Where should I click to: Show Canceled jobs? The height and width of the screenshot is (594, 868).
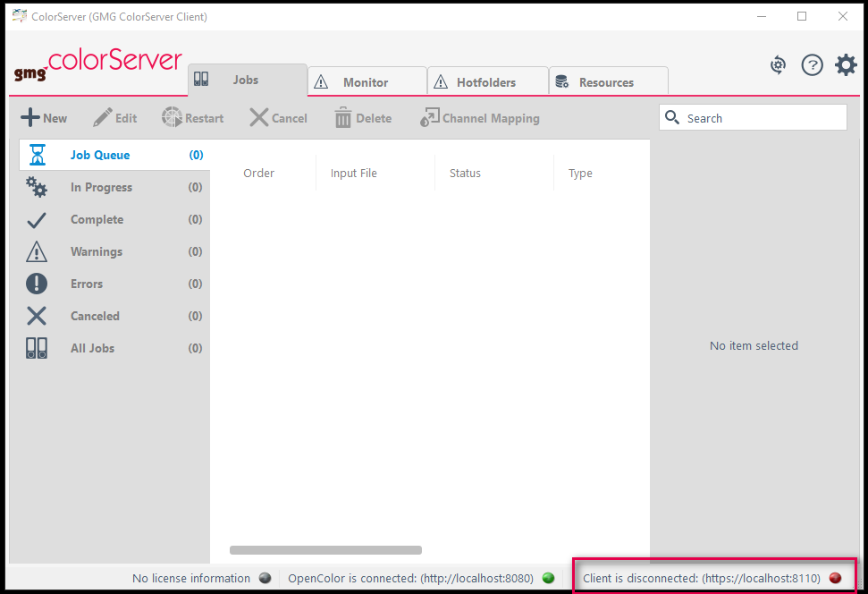[x=114, y=316]
